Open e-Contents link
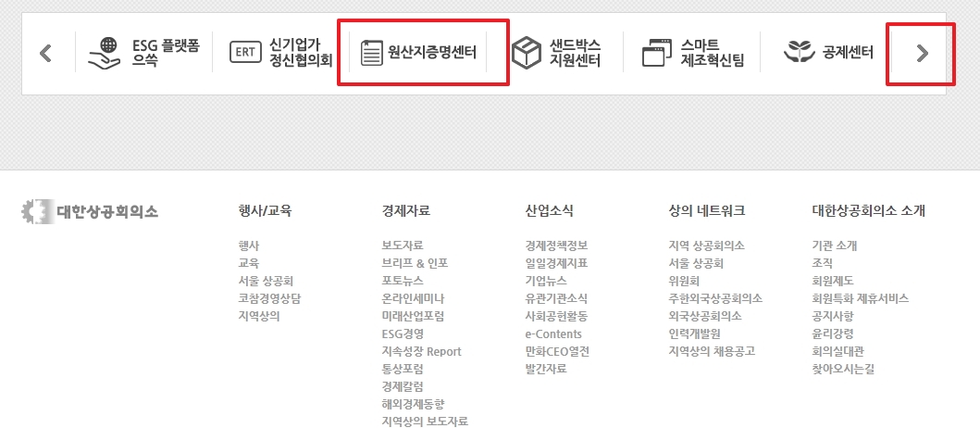 point(553,334)
